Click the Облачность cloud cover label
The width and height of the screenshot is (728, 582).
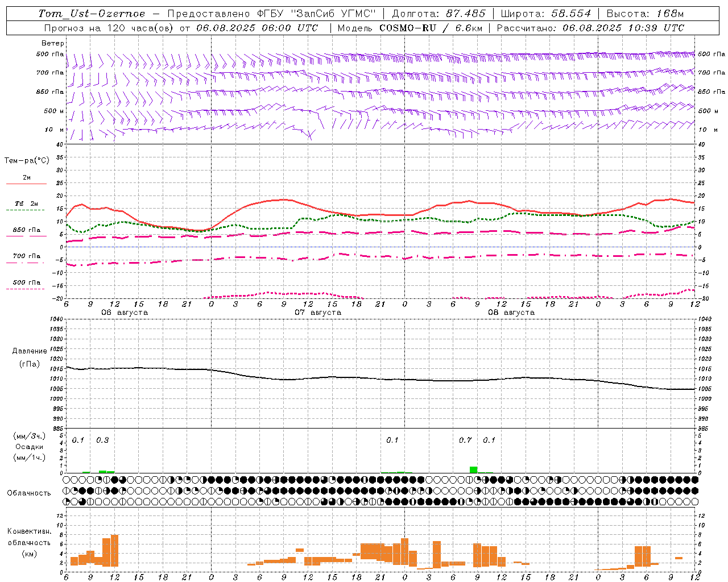click(x=29, y=493)
